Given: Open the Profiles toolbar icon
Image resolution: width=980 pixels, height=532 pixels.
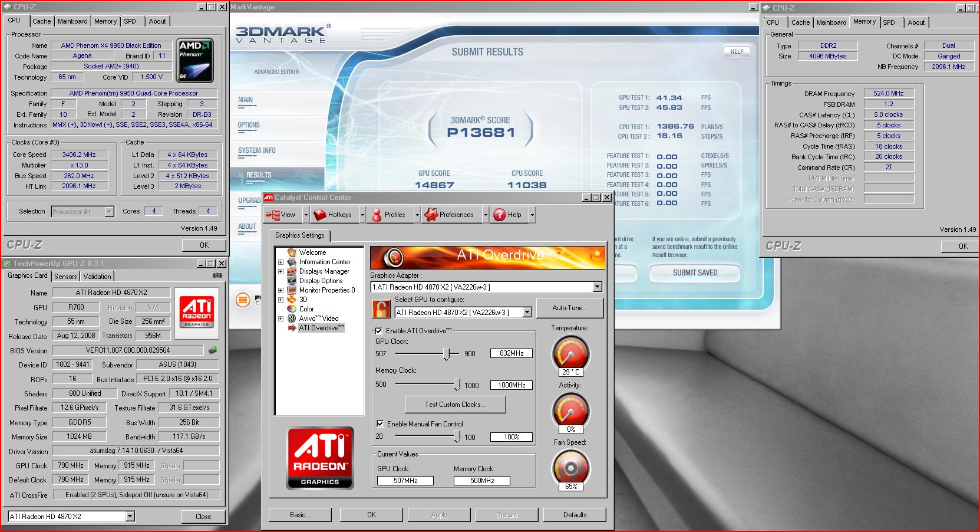Looking at the screenshot, I should point(377,215).
